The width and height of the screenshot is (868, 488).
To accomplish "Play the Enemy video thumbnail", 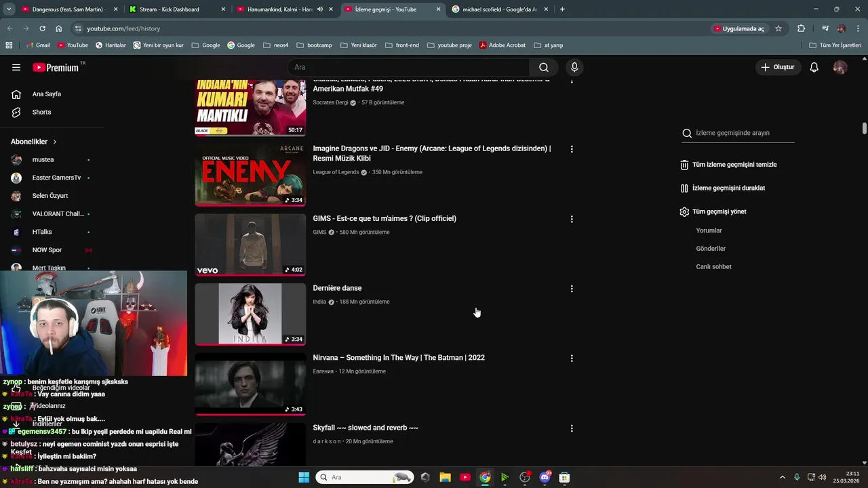I will point(250,175).
